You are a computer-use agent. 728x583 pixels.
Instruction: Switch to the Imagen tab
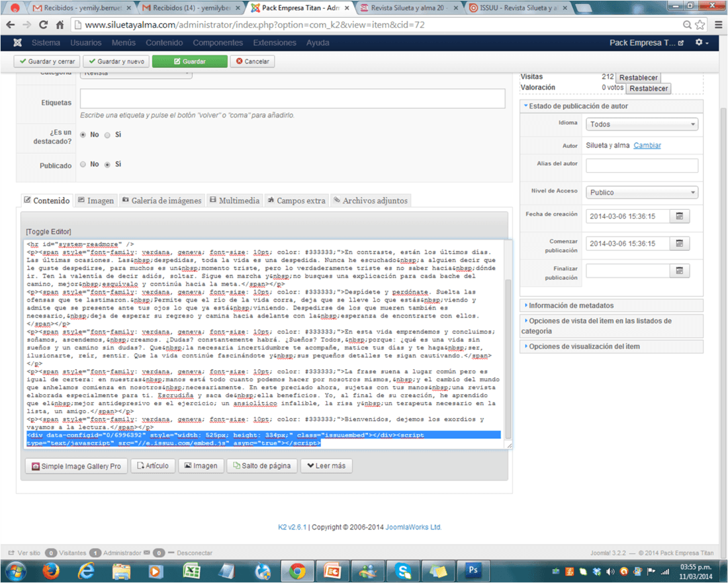click(96, 201)
